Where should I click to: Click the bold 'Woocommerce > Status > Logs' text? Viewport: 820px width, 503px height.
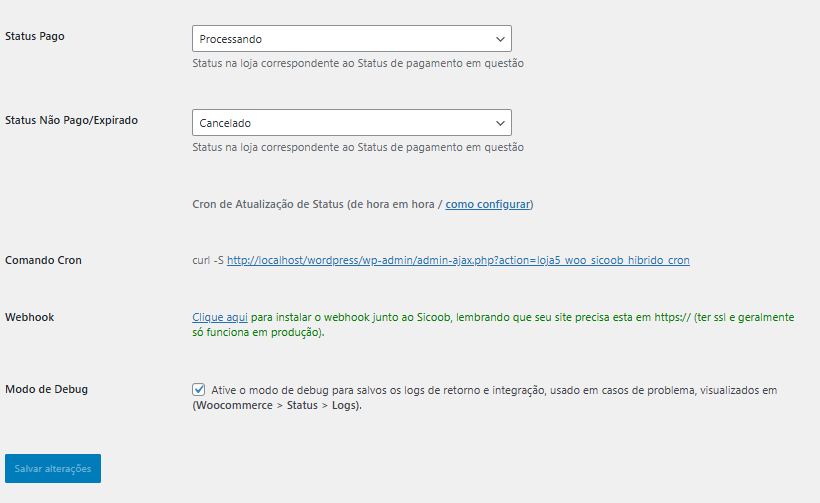coord(276,406)
